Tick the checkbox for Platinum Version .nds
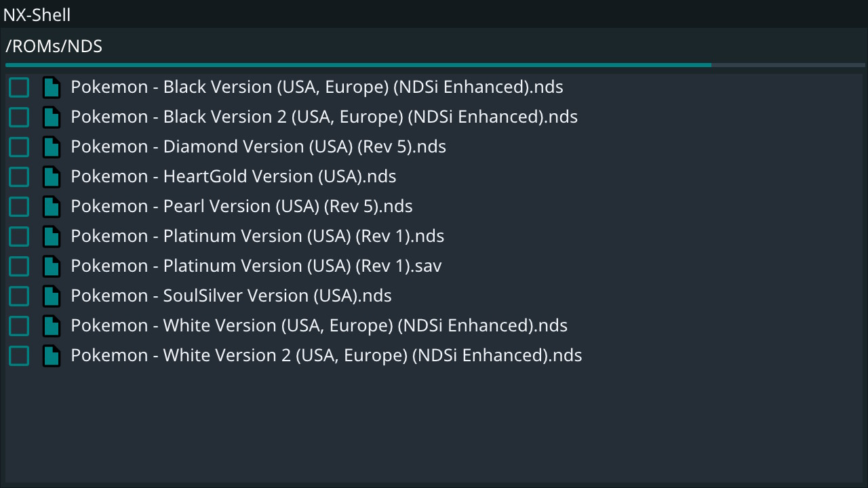This screenshot has height=488, width=868. (x=19, y=237)
